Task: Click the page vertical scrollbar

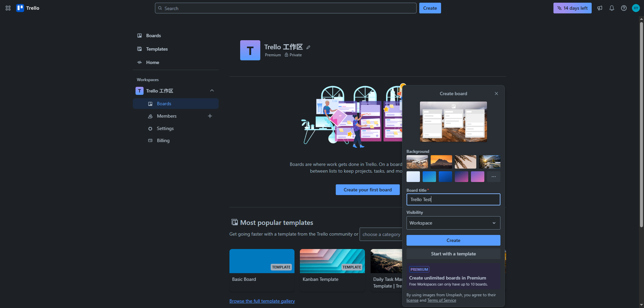Action: (641, 124)
